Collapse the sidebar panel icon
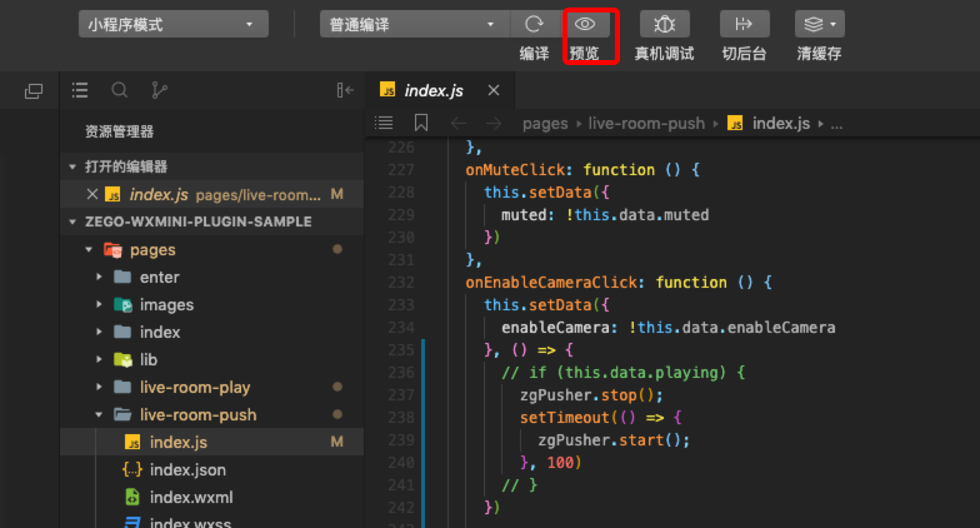 345,91
